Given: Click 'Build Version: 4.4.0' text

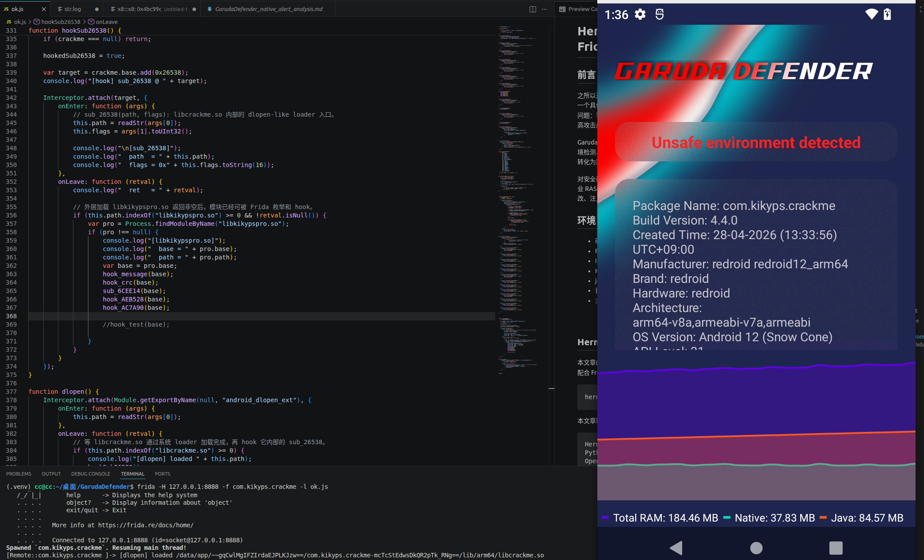Looking at the screenshot, I should click(685, 220).
